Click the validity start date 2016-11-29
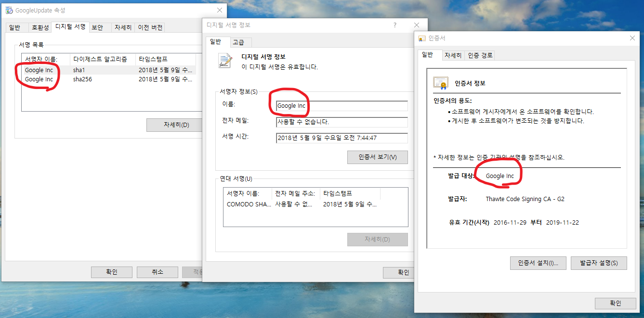Viewport: 644px width, 318px height. pos(510,223)
